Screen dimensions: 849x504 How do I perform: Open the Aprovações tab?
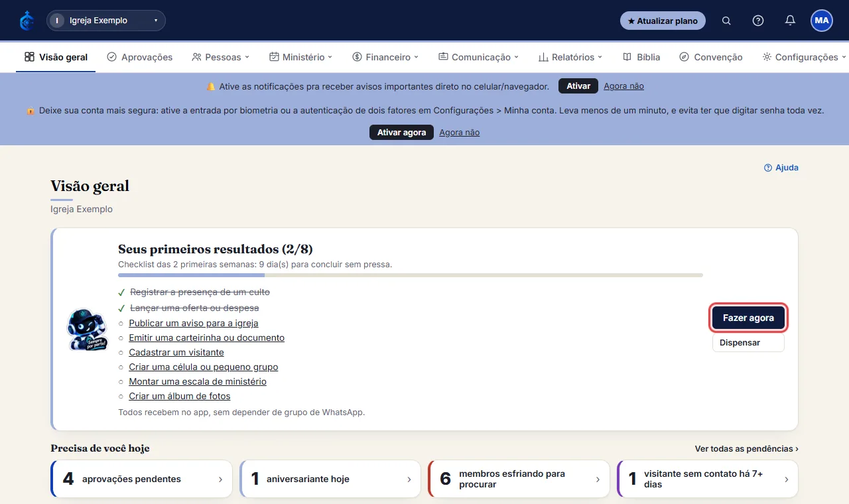tap(139, 57)
